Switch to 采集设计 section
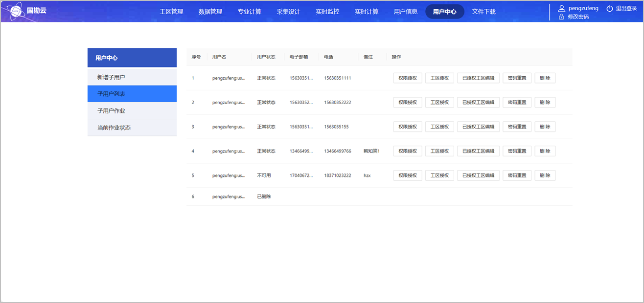Screen dimensions: 644x303 288,11
